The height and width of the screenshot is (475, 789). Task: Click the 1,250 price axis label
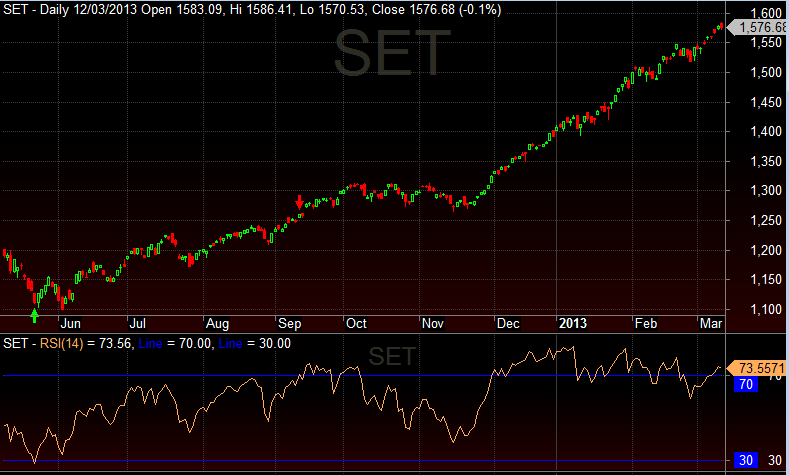[x=766, y=220]
